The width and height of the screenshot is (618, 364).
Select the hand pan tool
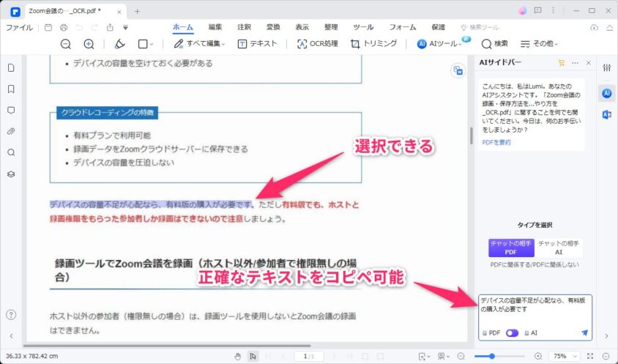pyautogui.click(x=237, y=356)
